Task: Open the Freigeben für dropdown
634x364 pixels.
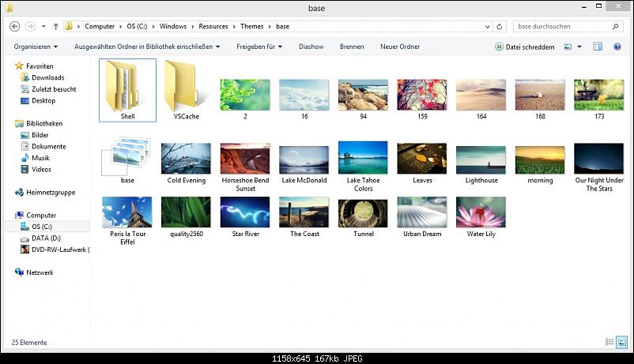Action: coord(259,47)
